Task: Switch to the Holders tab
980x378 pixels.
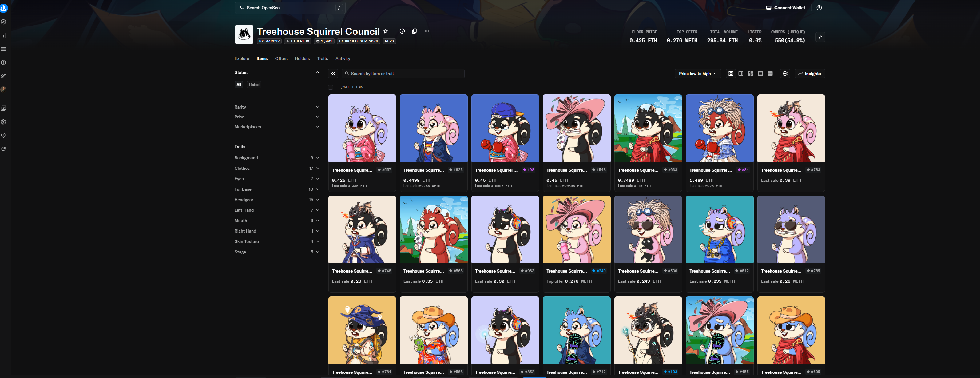Action: 302,59
